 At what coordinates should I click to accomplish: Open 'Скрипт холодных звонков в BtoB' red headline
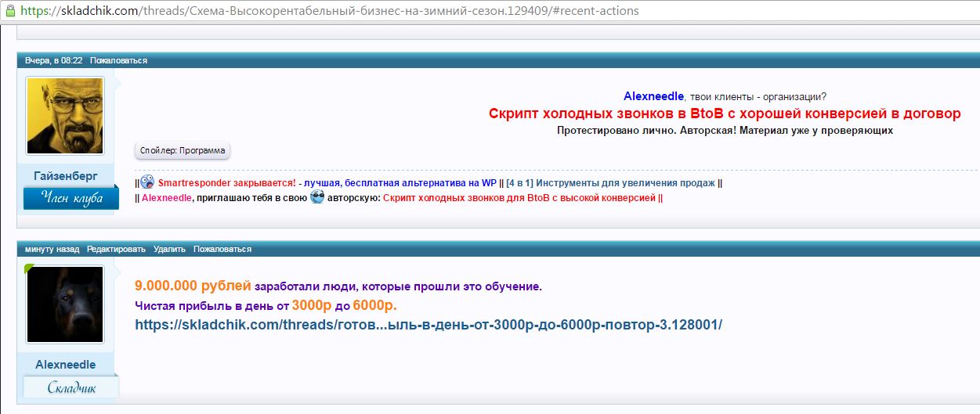725,113
